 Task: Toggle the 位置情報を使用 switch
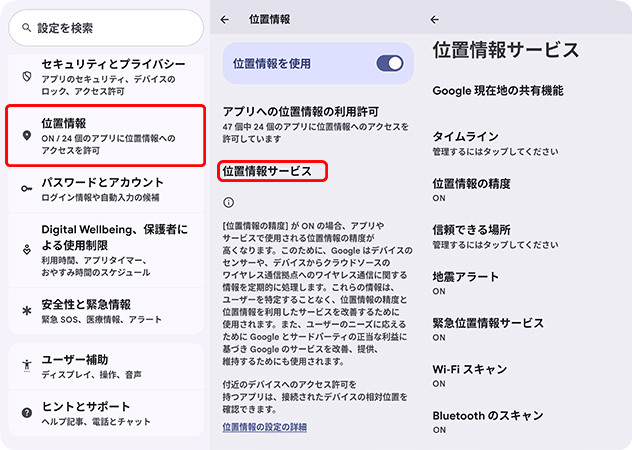(389, 63)
